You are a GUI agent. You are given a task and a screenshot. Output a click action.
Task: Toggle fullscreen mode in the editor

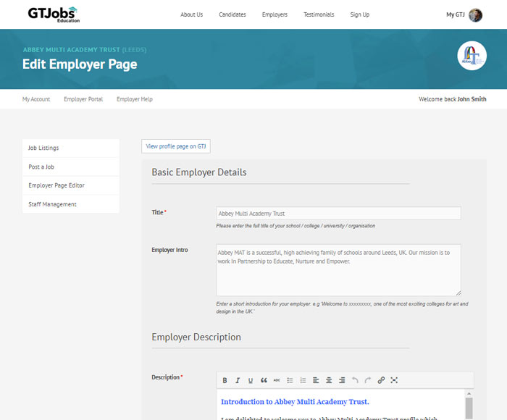tap(394, 380)
